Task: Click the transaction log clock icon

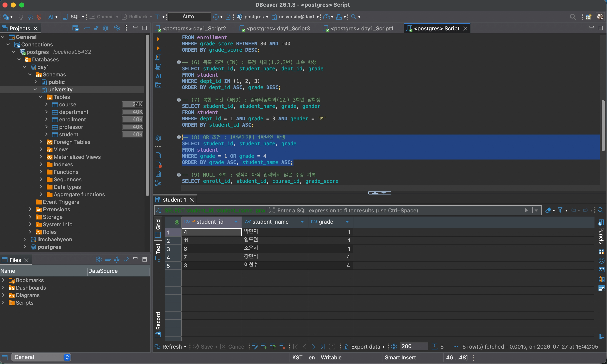Action: coord(216,17)
